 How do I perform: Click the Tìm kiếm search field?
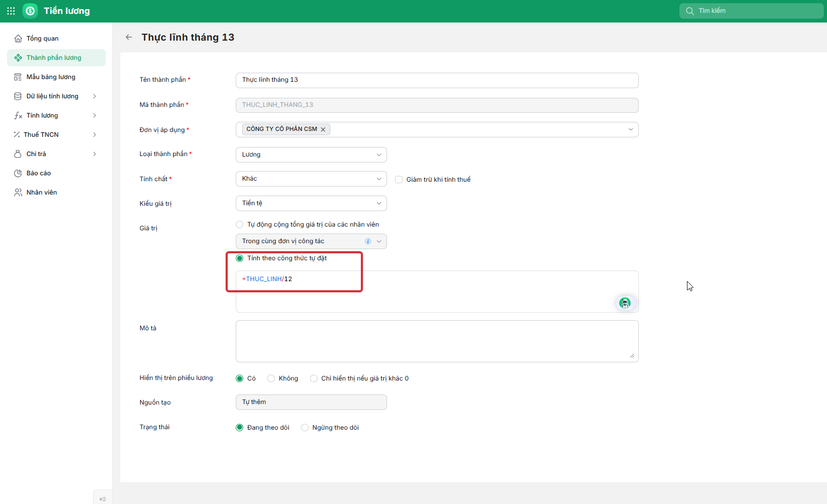coord(751,11)
